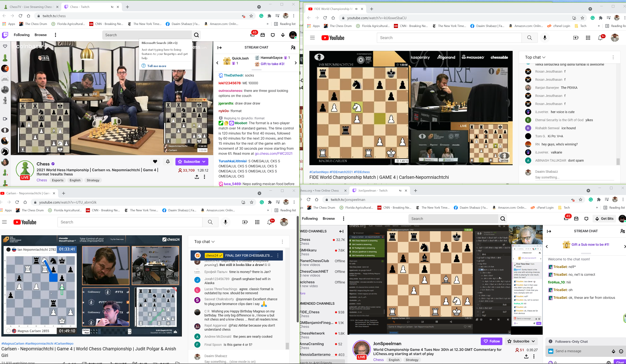Click the stream chat collapse arrow icon
The width and height of the screenshot is (626, 364).
220,47
